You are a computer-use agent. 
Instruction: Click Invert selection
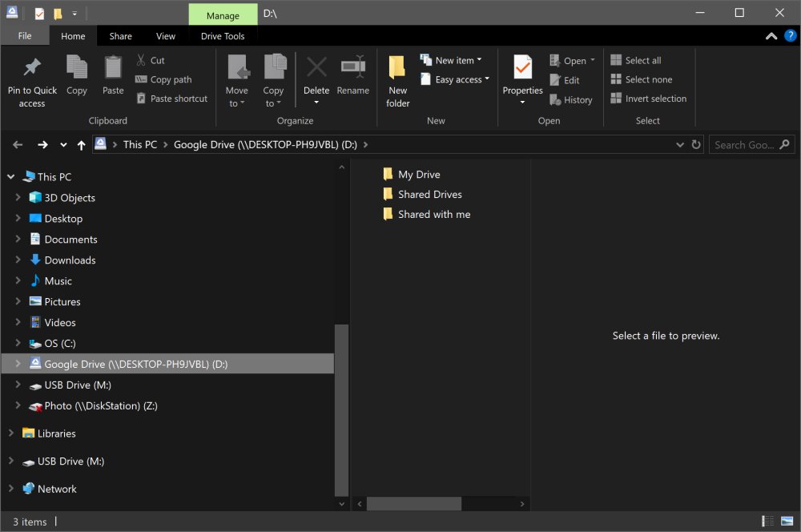[x=649, y=99]
